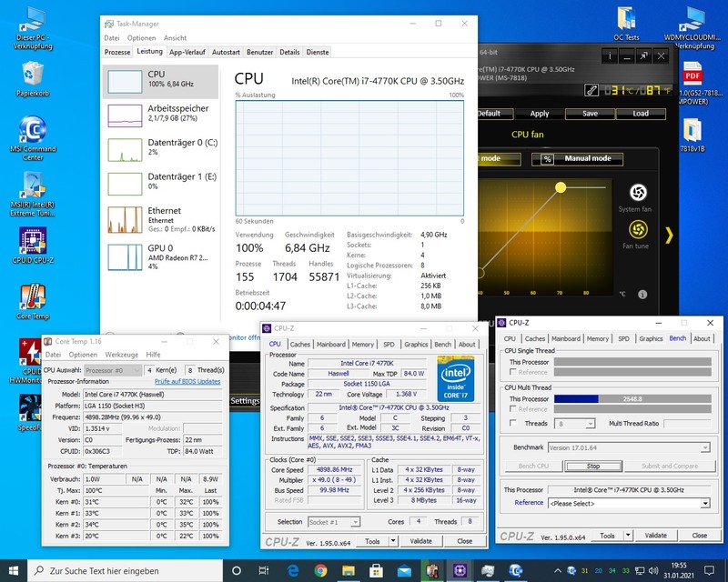Open Microsoft Edge from the taskbar

(x=293, y=570)
